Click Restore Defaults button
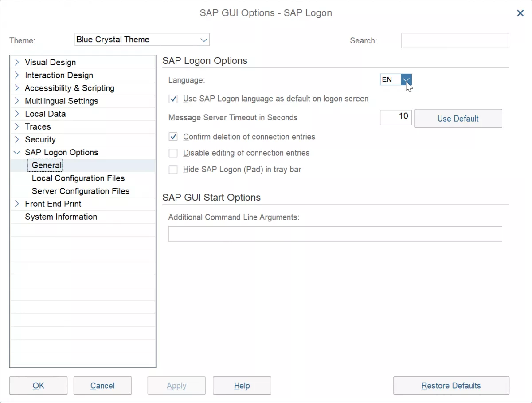 451,386
